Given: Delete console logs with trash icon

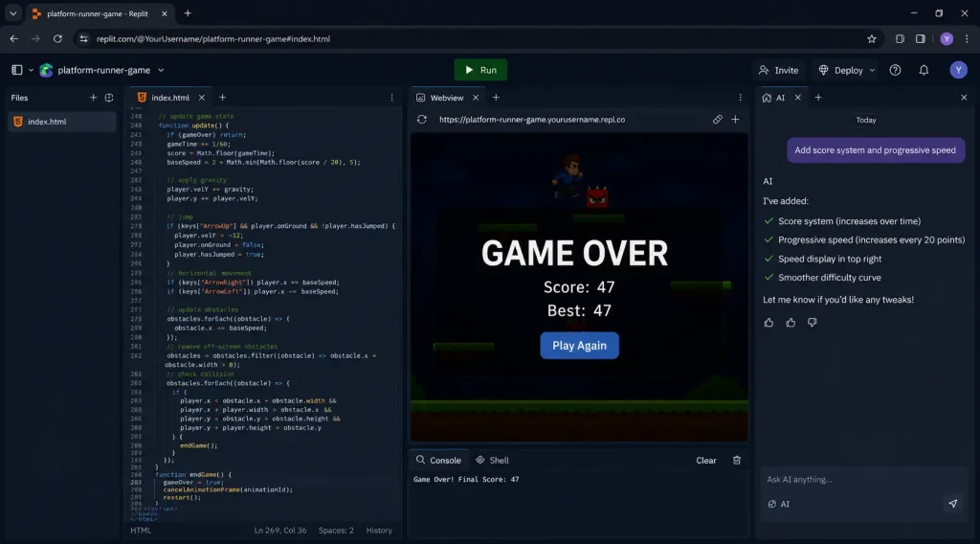Looking at the screenshot, I should tap(737, 461).
